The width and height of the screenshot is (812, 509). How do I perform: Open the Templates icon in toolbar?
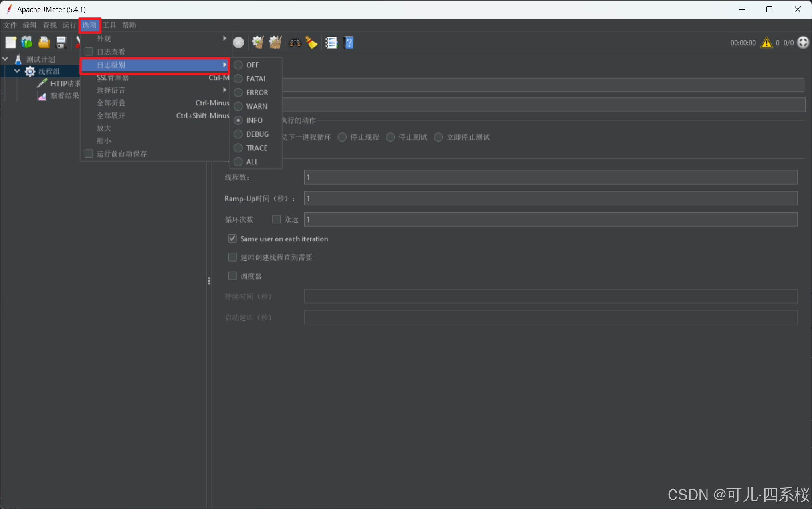pos(27,42)
